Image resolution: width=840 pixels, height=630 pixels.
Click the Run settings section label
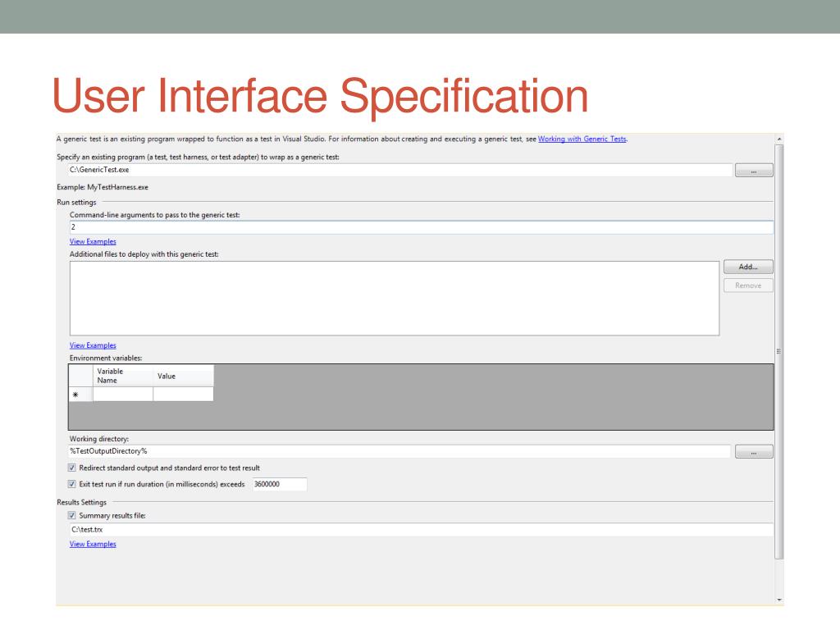(x=76, y=202)
